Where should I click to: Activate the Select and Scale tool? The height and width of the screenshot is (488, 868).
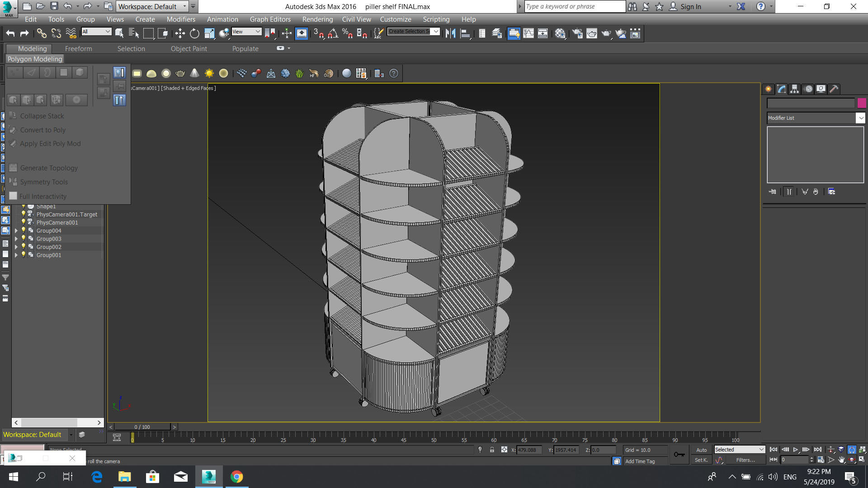[x=209, y=33]
